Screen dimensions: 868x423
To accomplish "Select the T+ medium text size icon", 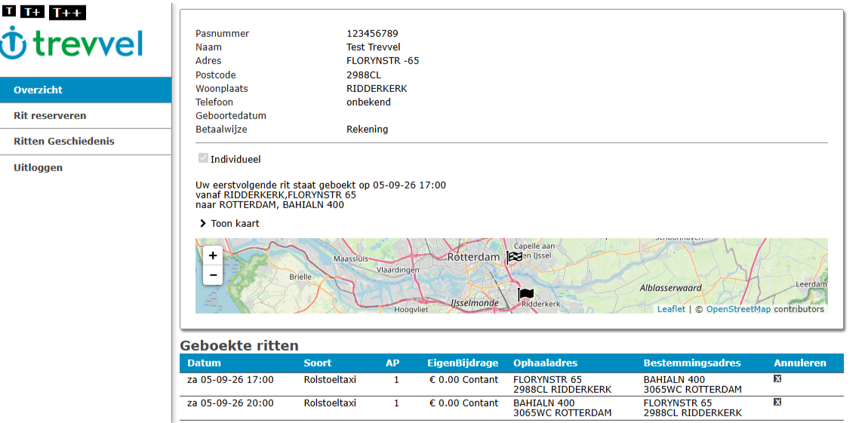I will tap(32, 11).
